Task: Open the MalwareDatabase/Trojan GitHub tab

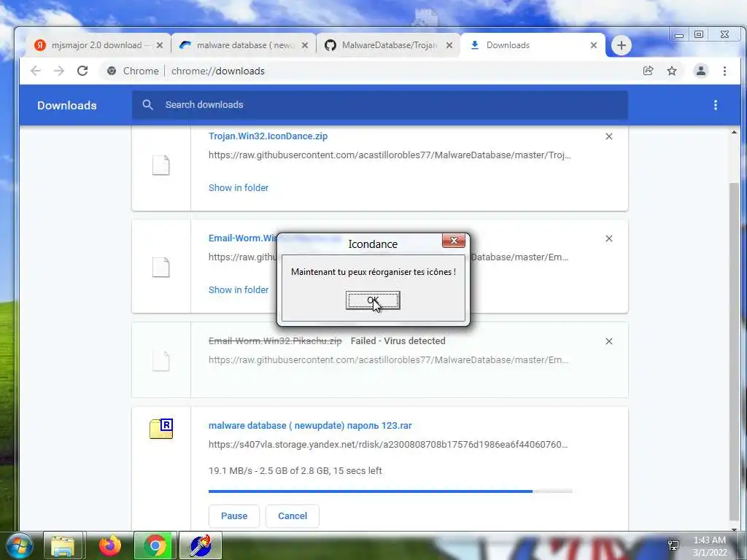Action: 389,45
